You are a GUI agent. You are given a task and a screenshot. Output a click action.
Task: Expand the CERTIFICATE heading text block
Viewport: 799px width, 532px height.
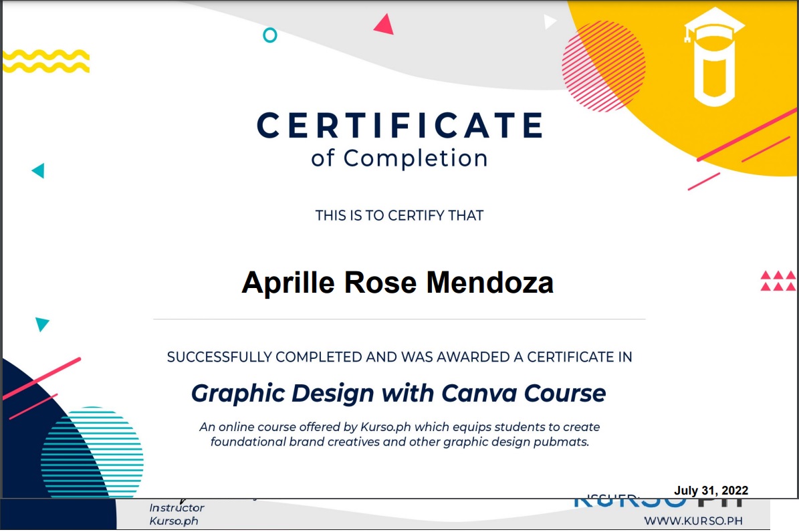pyautogui.click(x=399, y=124)
